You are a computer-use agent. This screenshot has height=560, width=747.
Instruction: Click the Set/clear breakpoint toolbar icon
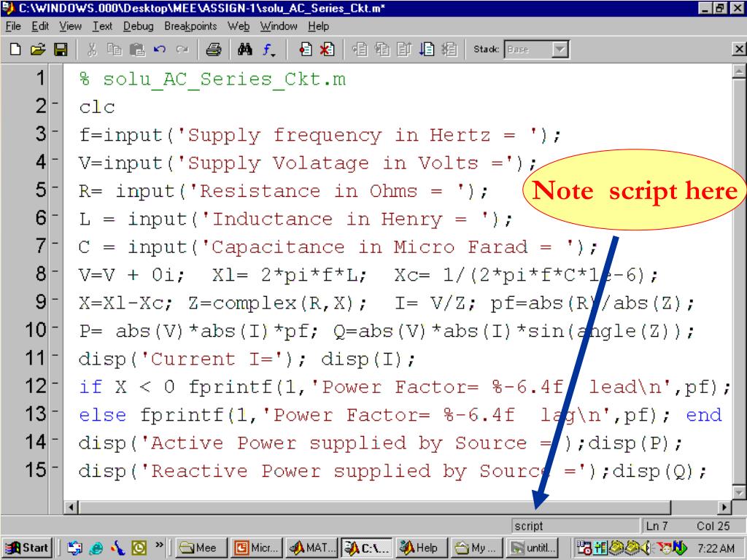(x=306, y=49)
